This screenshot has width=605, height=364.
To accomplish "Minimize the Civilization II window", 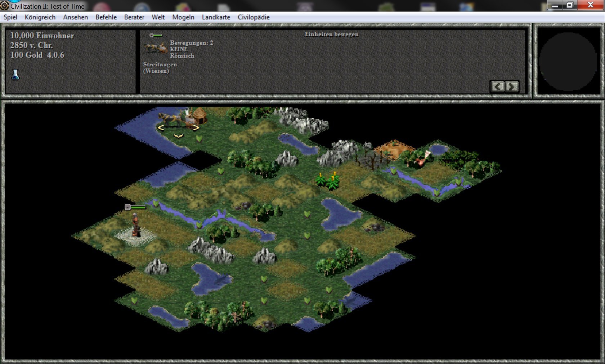I will 555,5.
